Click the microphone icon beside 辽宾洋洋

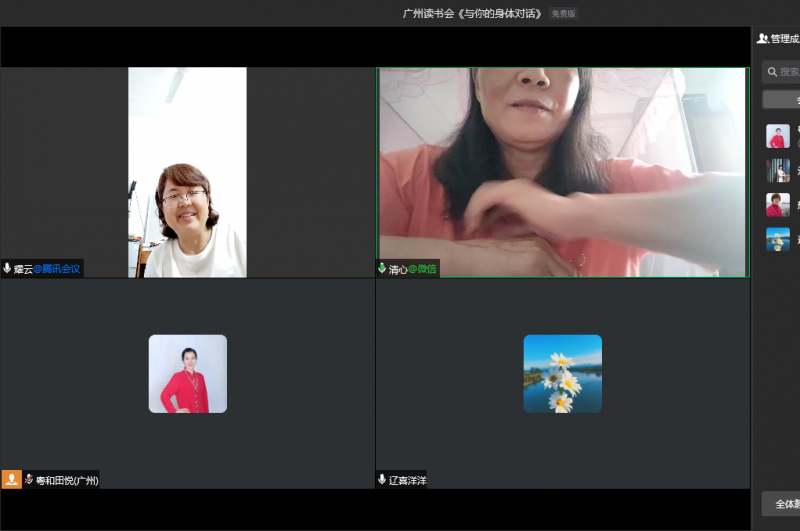pos(382,480)
